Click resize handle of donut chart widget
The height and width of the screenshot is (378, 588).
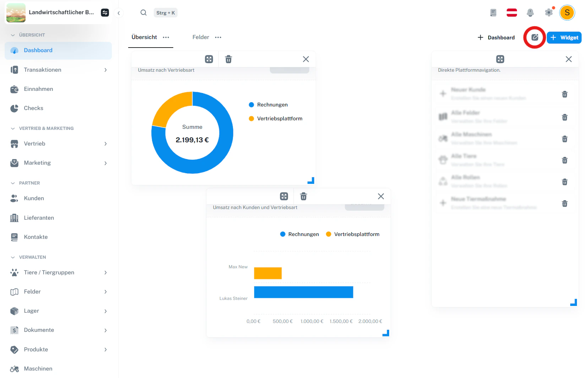311,181
